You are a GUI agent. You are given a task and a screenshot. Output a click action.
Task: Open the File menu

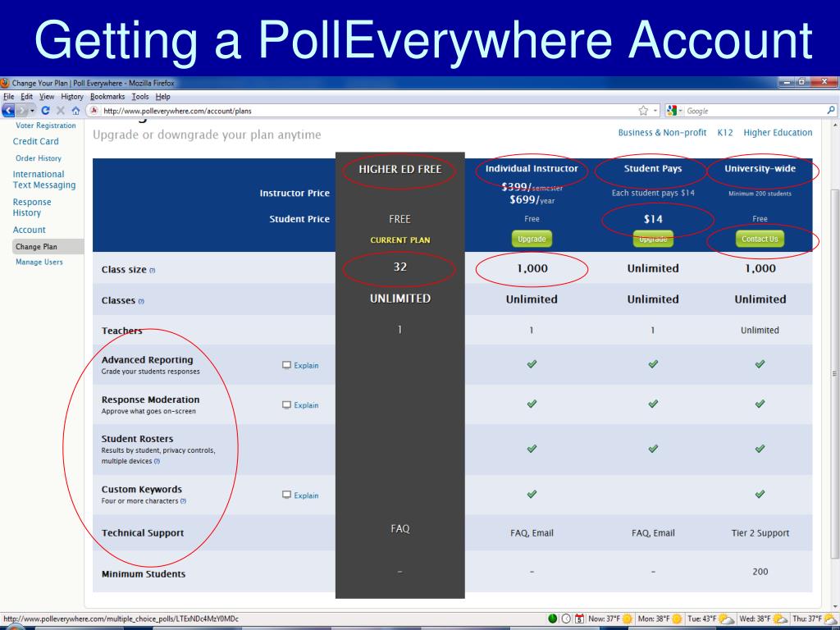[x=8, y=97]
